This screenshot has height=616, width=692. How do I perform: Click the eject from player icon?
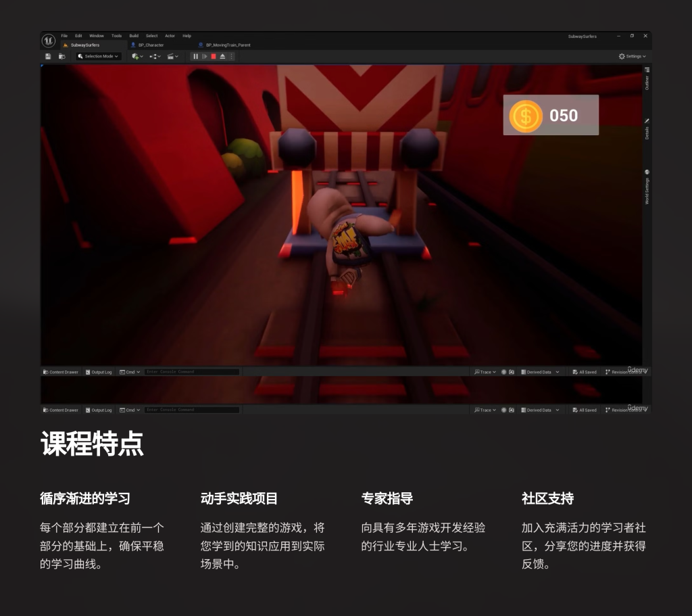pos(222,57)
